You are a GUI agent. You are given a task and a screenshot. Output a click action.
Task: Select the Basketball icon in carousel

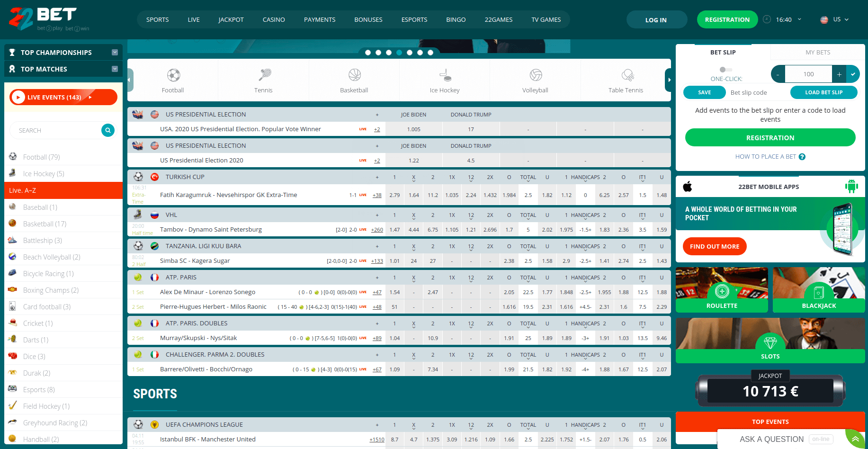[x=355, y=75]
